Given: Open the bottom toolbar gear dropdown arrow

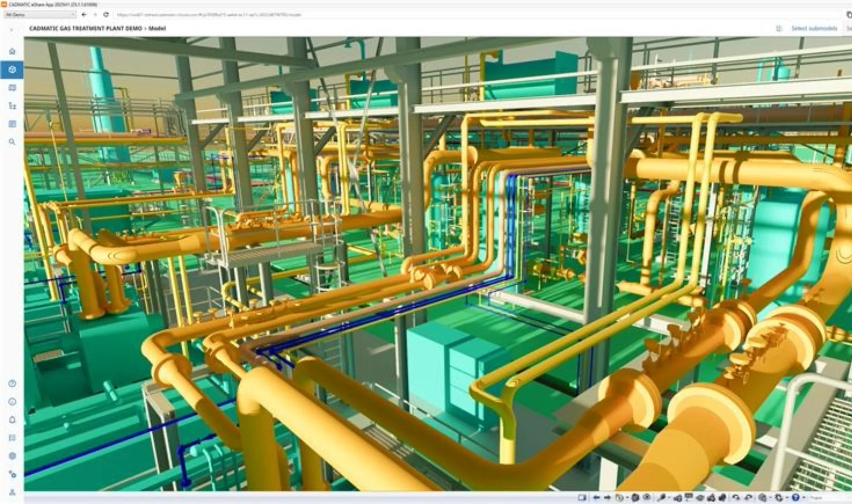Looking at the screenshot, I should coord(787,498).
